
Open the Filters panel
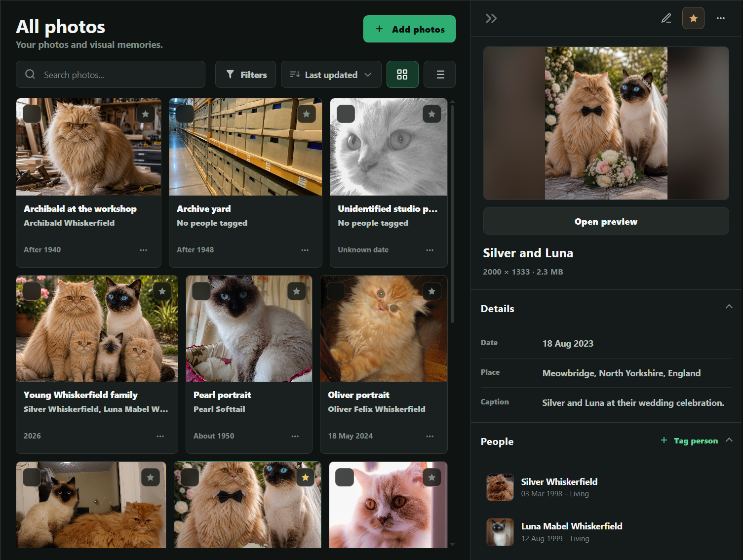pos(245,75)
